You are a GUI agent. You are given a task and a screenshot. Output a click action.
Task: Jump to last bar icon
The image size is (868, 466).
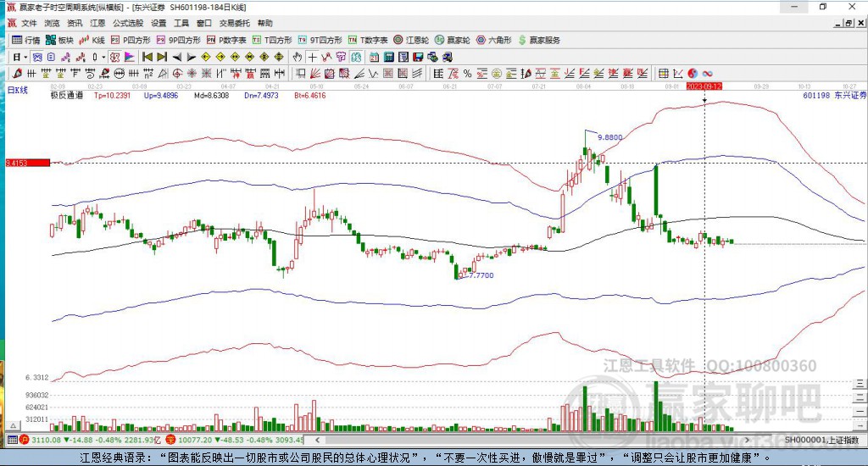(162, 57)
